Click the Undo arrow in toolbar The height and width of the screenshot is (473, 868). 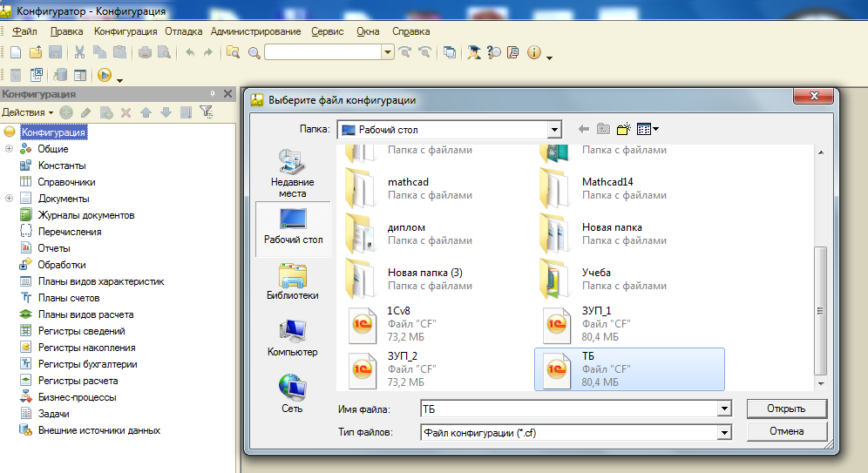[190, 52]
